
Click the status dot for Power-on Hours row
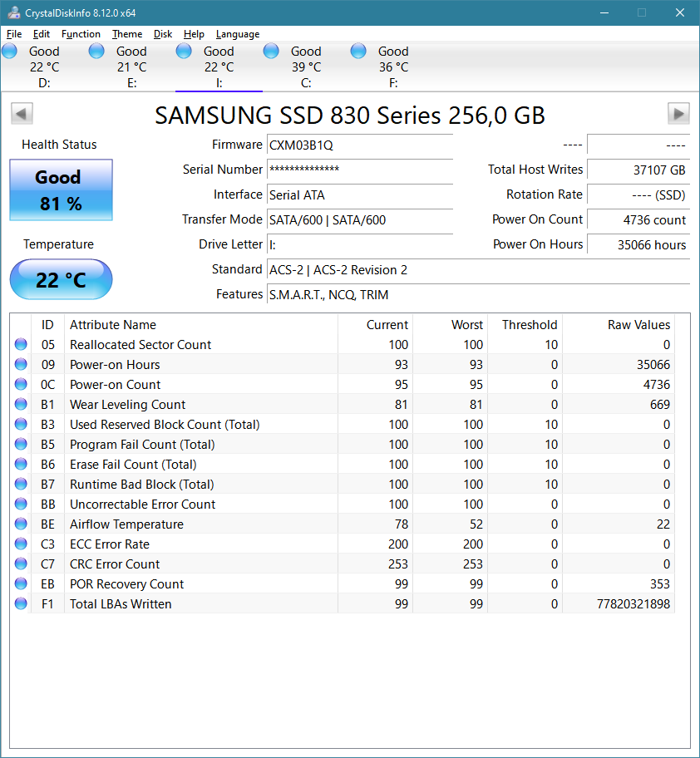click(21, 364)
